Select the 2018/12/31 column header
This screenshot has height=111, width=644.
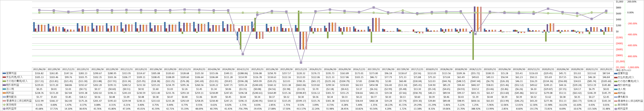[x=475, y=69]
